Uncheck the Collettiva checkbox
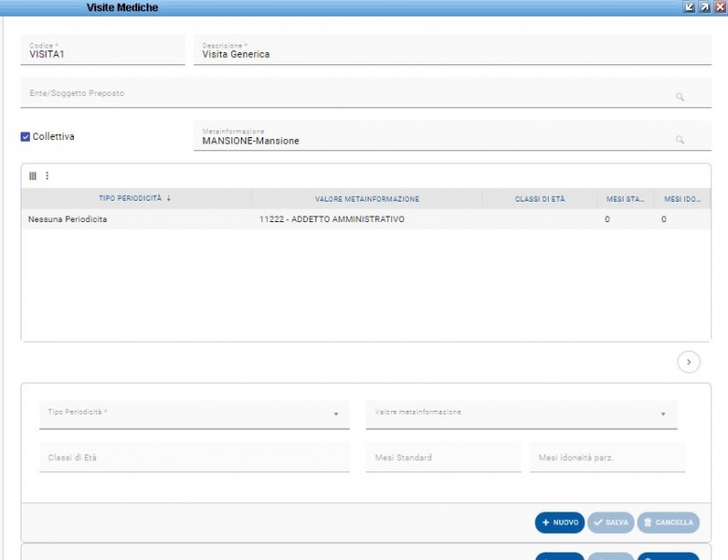Viewport: 728px width, 560px height. (26, 137)
